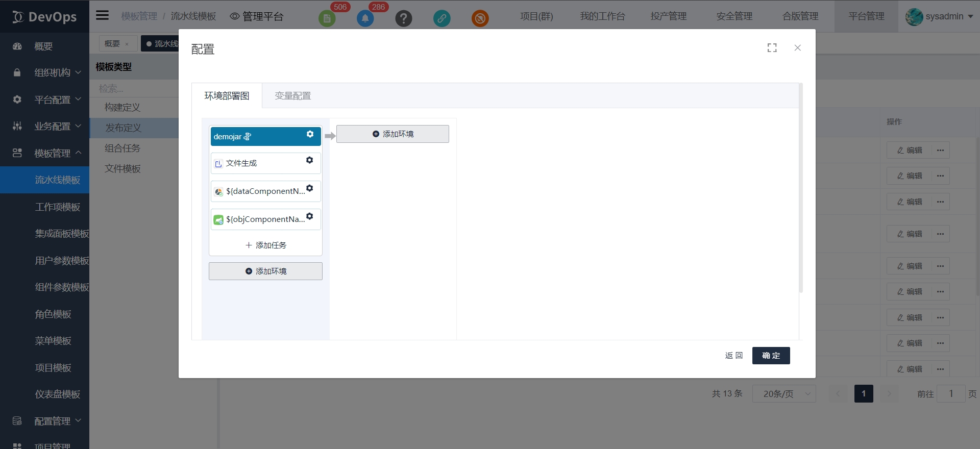Open the 20条/页 page size dropdown
Image resolution: width=980 pixels, height=449 pixels.
[784, 394]
